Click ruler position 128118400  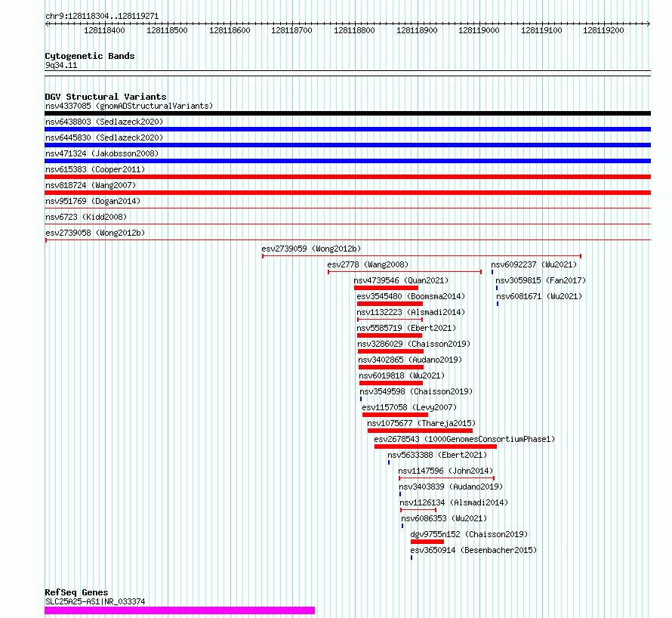[104, 30]
